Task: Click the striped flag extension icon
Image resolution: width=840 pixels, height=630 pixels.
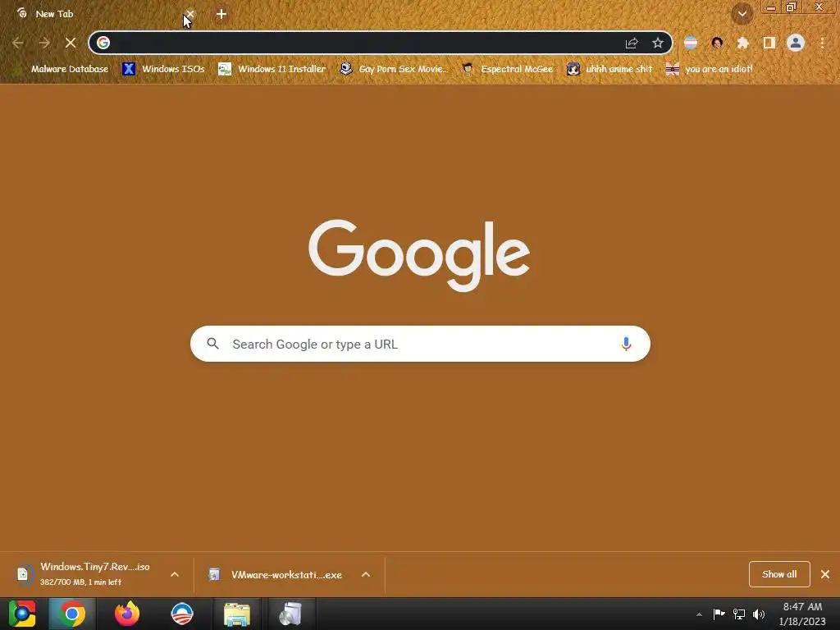Action: tap(691, 43)
